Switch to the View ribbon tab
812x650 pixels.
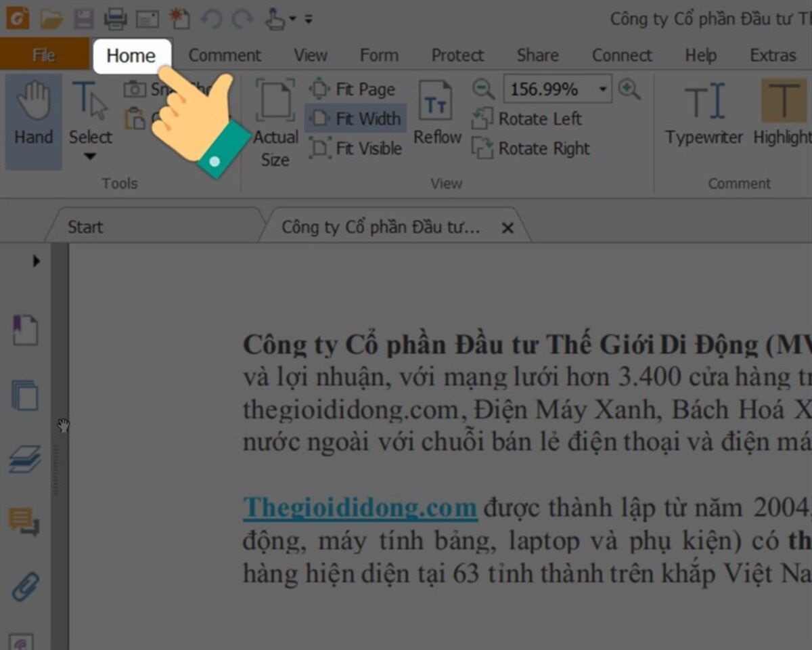[311, 56]
